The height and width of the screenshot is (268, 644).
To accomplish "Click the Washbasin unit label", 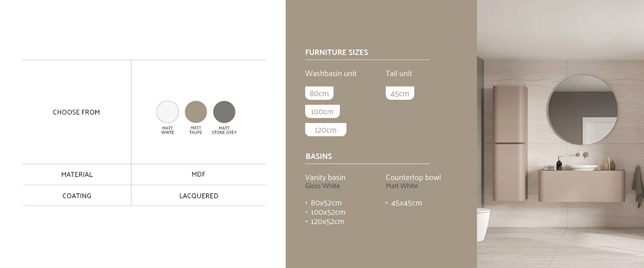I will 331,73.
